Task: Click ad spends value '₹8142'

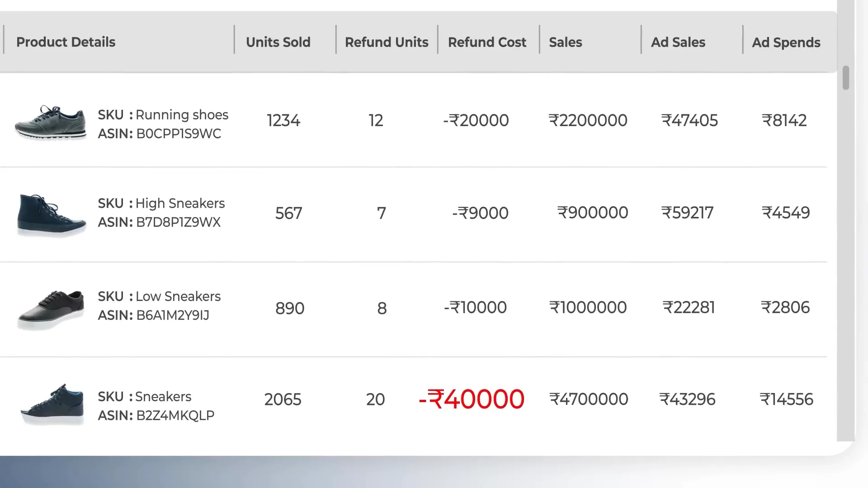Action: click(784, 121)
